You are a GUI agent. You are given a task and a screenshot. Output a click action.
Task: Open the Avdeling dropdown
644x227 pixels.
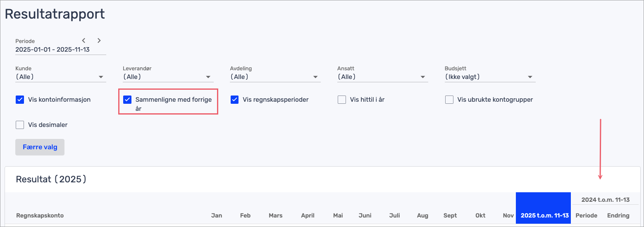pos(275,77)
